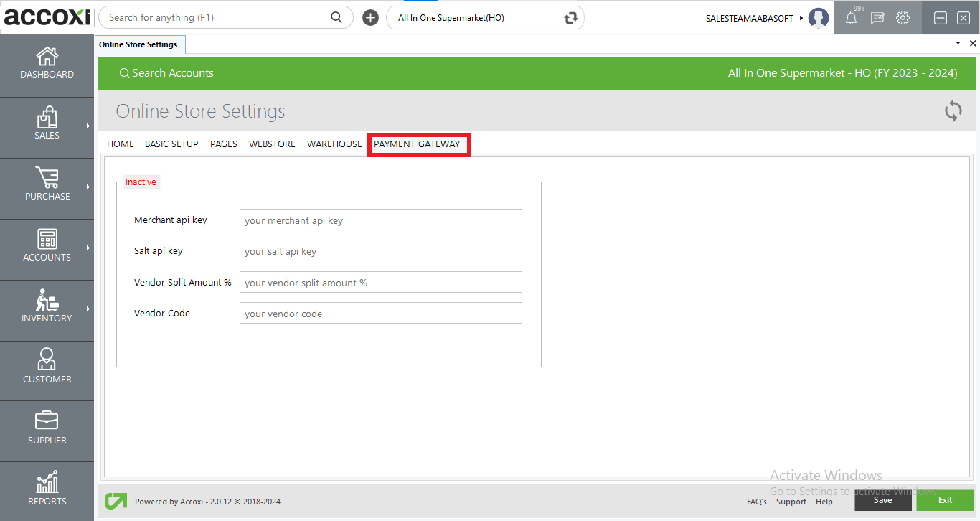Expand the Sales submenu chevron

89,126
